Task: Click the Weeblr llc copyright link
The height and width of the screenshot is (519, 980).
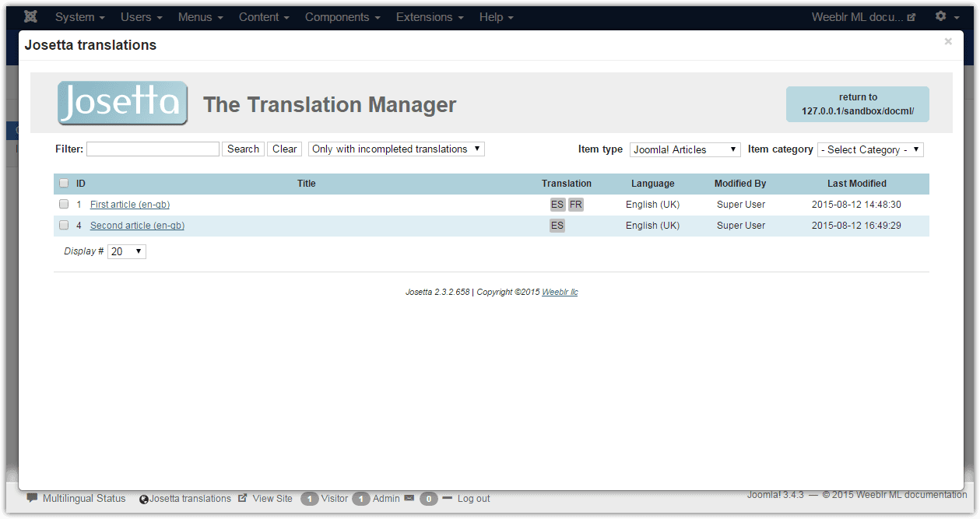Action: 560,293
